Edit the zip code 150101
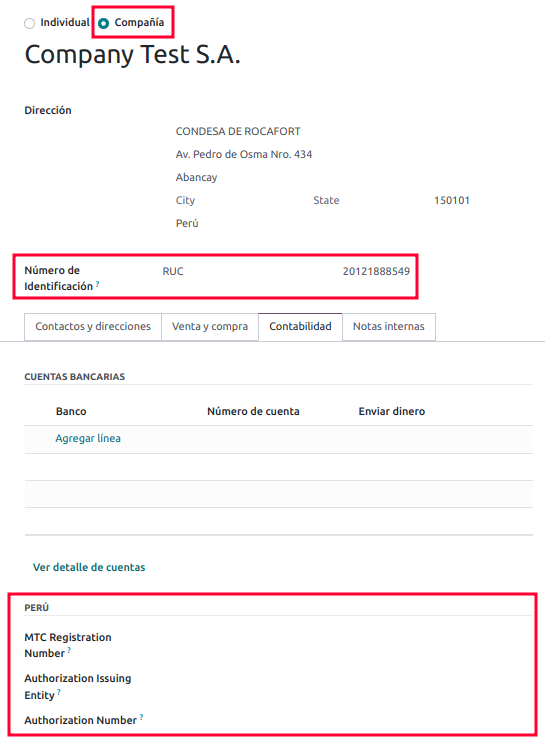Image resolution: width=545 pixels, height=750 pixels. [x=452, y=200]
